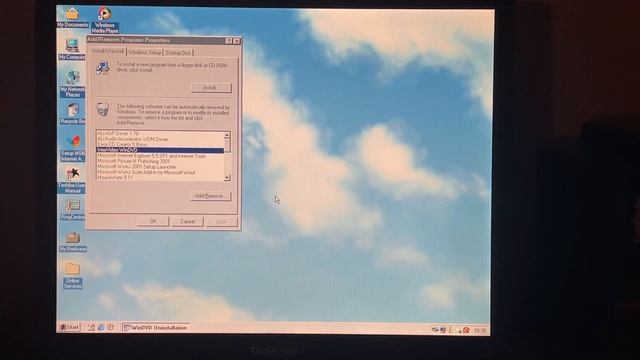Select the Online Services folder icon
Image resolution: width=640 pixels, height=360 pixels.
(72, 276)
